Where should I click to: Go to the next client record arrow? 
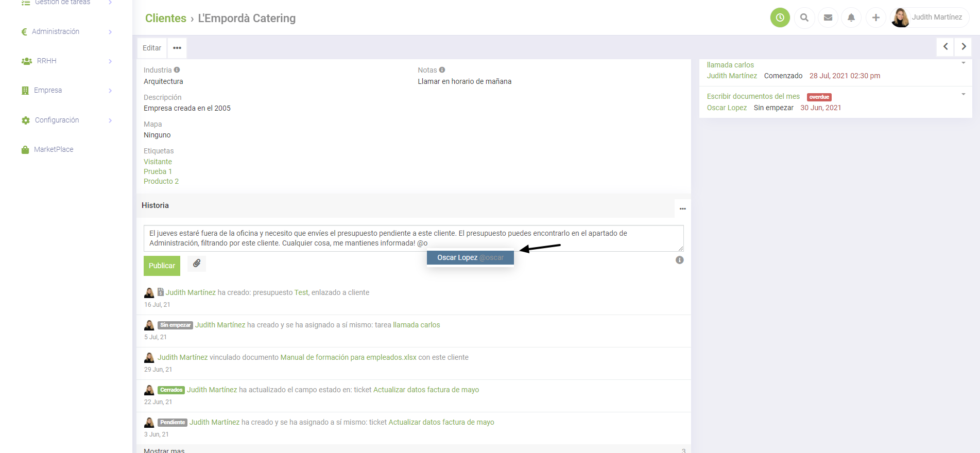click(964, 47)
